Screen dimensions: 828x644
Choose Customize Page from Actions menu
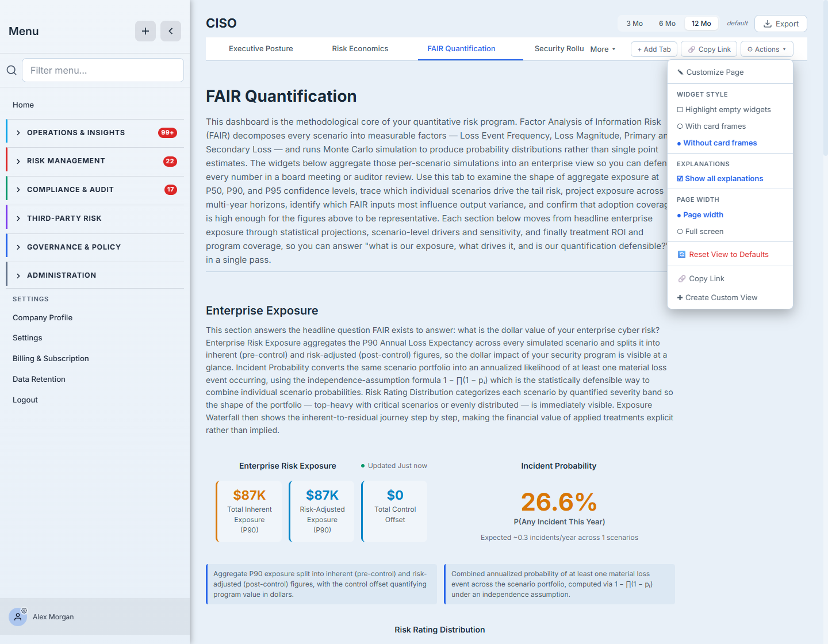730,72
